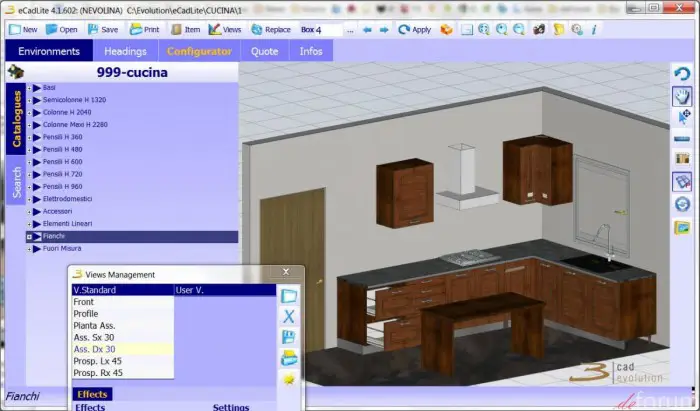Expand the Basi catalogue category
Image resolution: width=700 pixels, height=411 pixels.
coord(31,88)
